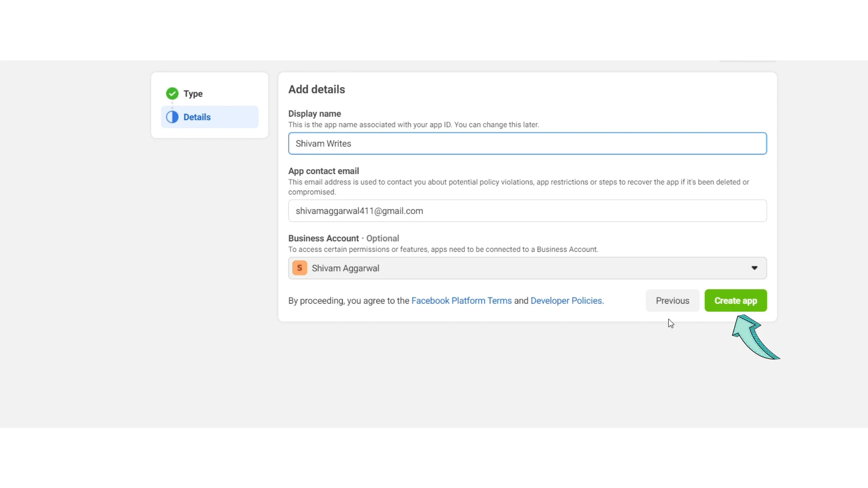
Task: Click into the App contact email field
Action: (x=527, y=211)
